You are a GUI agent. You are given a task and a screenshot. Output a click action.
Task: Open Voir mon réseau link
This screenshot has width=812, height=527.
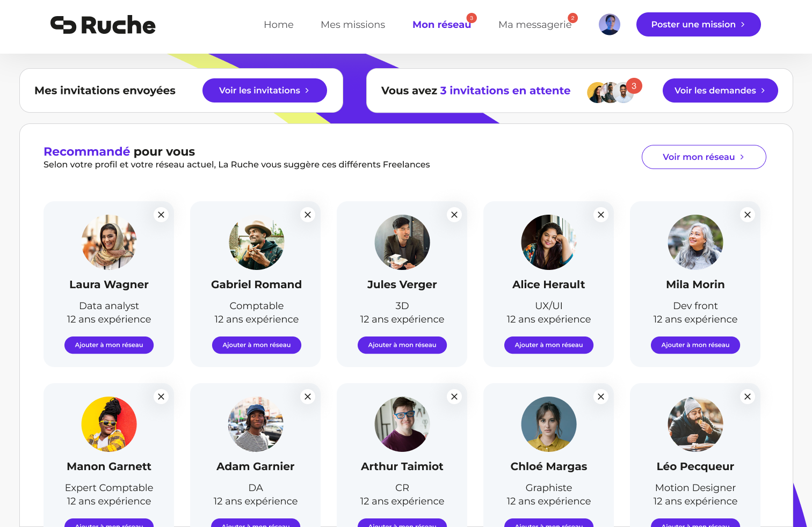(x=704, y=157)
